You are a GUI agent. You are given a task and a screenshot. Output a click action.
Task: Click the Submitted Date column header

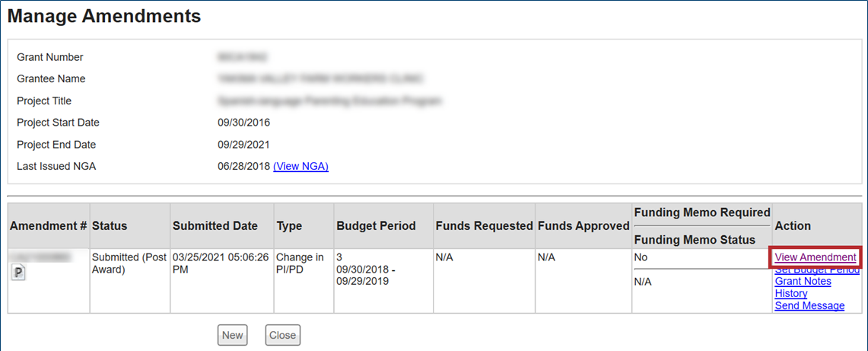pyautogui.click(x=215, y=225)
